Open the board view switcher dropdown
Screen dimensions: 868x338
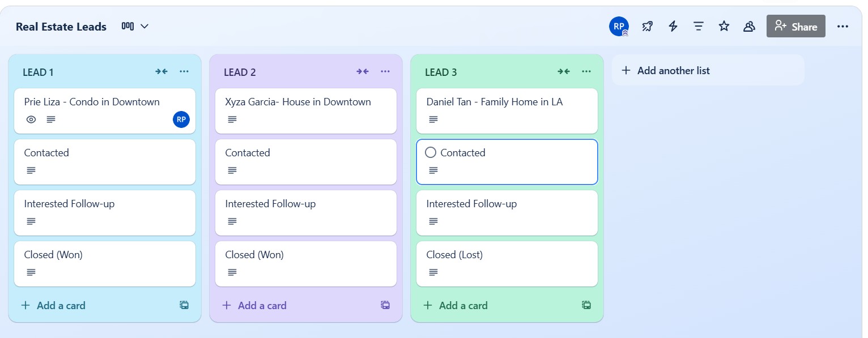tap(135, 26)
